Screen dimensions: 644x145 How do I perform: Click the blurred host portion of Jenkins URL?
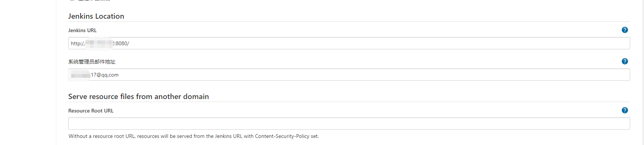click(99, 43)
